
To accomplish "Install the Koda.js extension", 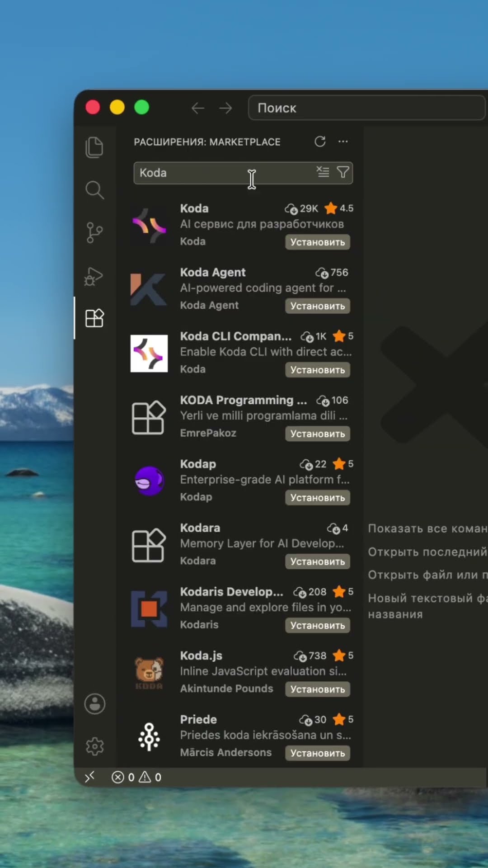I will click(318, 689).
